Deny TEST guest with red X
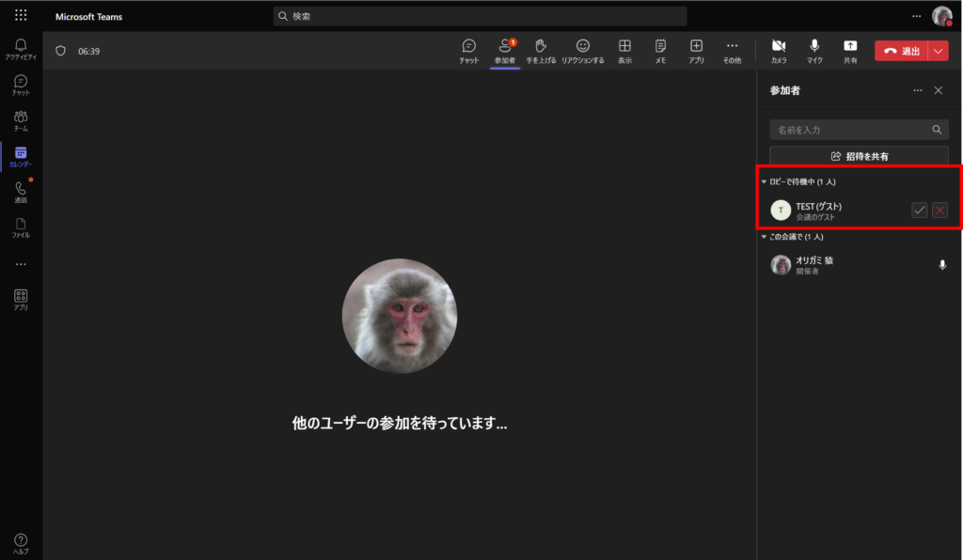This screenshot has height=560, width=963. pos(939,210)
